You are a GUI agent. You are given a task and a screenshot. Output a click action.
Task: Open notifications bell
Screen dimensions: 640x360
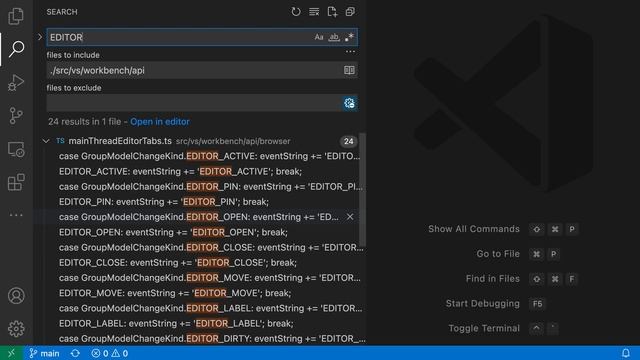[x=626, y=353]
